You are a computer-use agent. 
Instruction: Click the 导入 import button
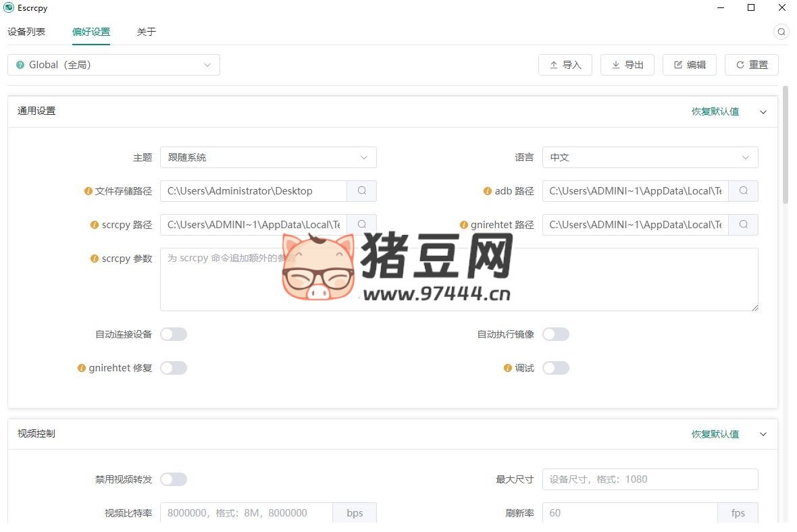565,65
